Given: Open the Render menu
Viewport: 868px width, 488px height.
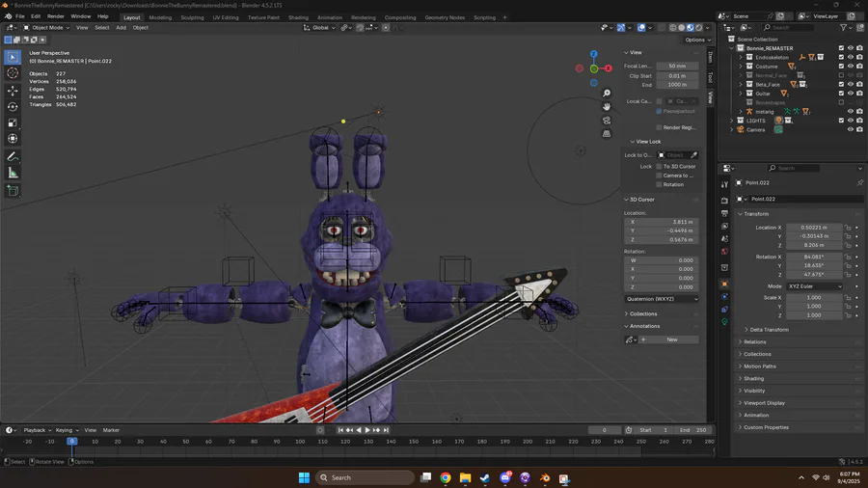Looking at the screenshot, I should [55, 16].
